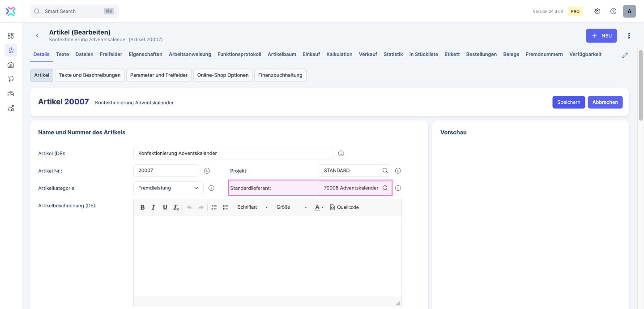Open the Größe font size dropdown
Image resolution: width=644 pixels, height=309 pixels.
click(292, 207)
